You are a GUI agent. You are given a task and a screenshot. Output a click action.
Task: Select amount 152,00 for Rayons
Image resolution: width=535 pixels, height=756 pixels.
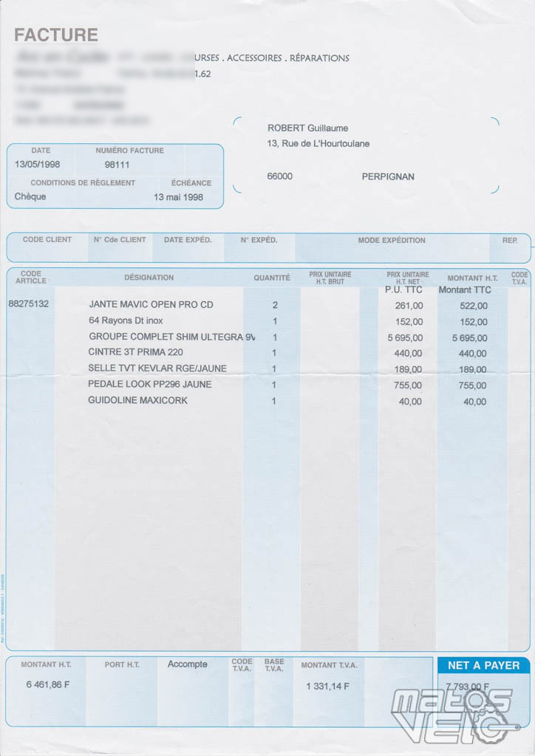click(x=473, y=322)
